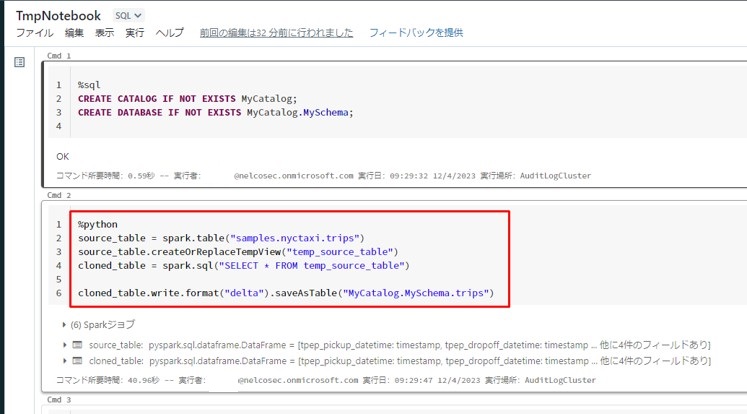Click the table icon beside source_table
Viewport: 747px width, 414px height.
(79, 345)
